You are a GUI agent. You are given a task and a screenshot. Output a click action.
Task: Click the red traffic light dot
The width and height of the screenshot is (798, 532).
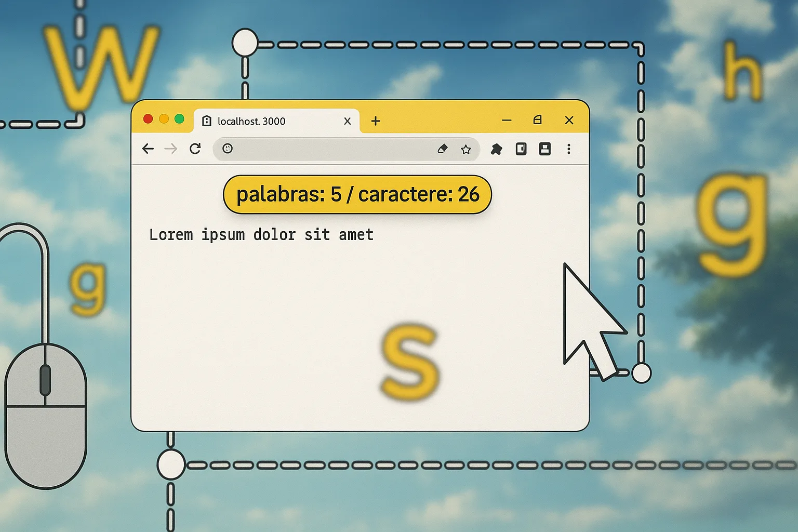[148, 119]
